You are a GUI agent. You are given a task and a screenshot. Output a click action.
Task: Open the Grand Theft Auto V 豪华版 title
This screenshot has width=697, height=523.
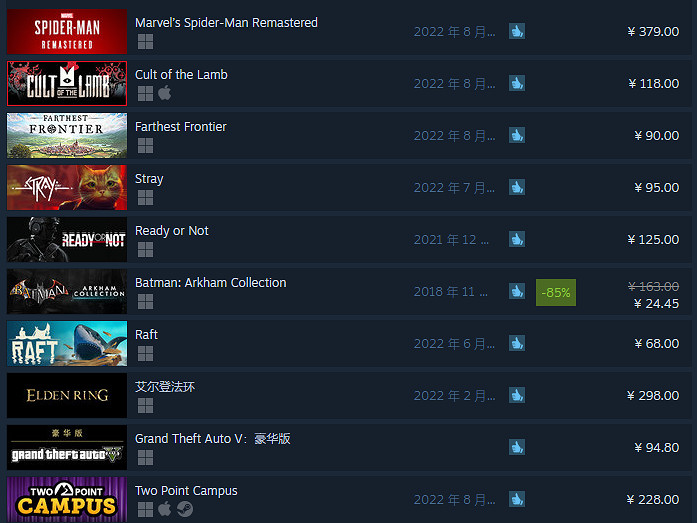pyautogui.click(x=213, y=439)
